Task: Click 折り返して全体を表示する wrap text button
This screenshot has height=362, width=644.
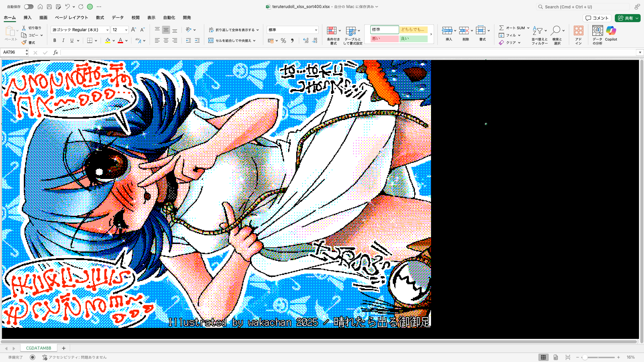Action: coord(232,30)
